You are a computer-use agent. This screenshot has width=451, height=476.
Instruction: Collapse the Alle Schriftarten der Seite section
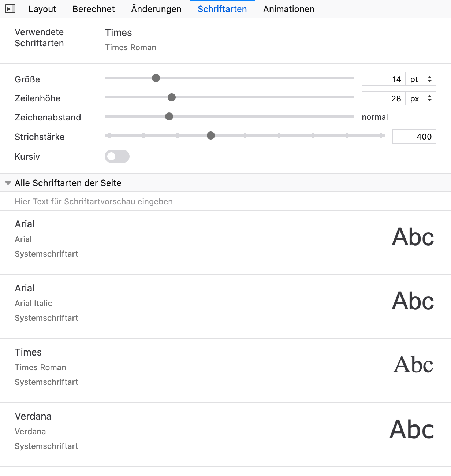[x=8, y=183]
